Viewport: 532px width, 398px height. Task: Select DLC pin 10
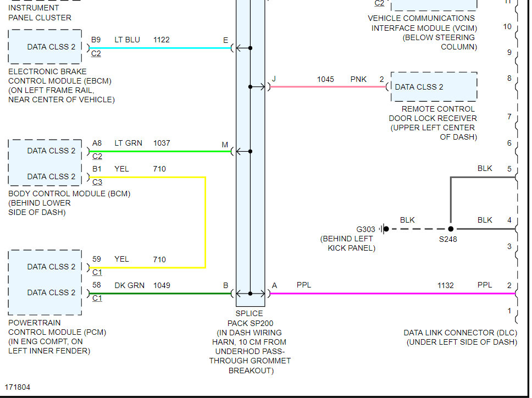tap(507, 27)
